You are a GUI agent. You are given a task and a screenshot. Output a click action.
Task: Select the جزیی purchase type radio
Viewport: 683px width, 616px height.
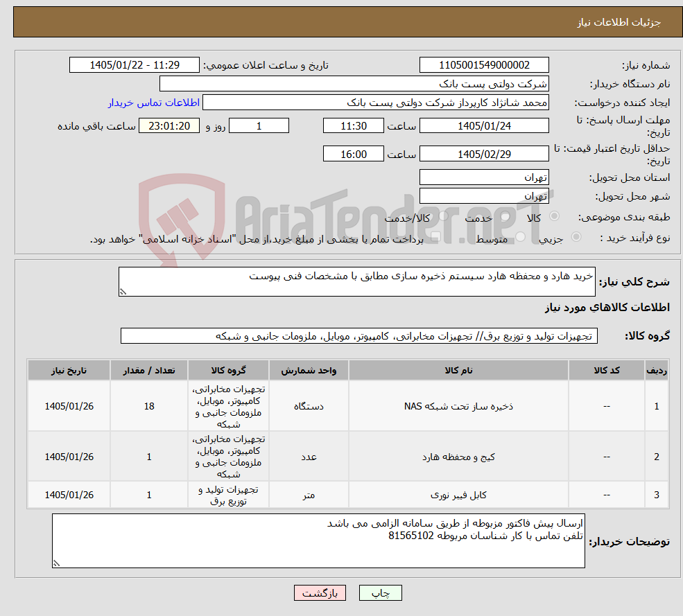pyautogui.click(x=576, y=237)
